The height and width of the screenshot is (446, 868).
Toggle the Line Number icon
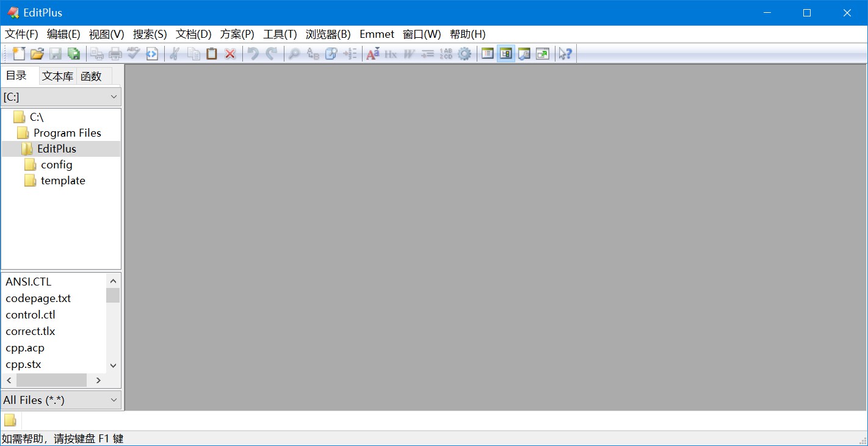tap(446, 54)
